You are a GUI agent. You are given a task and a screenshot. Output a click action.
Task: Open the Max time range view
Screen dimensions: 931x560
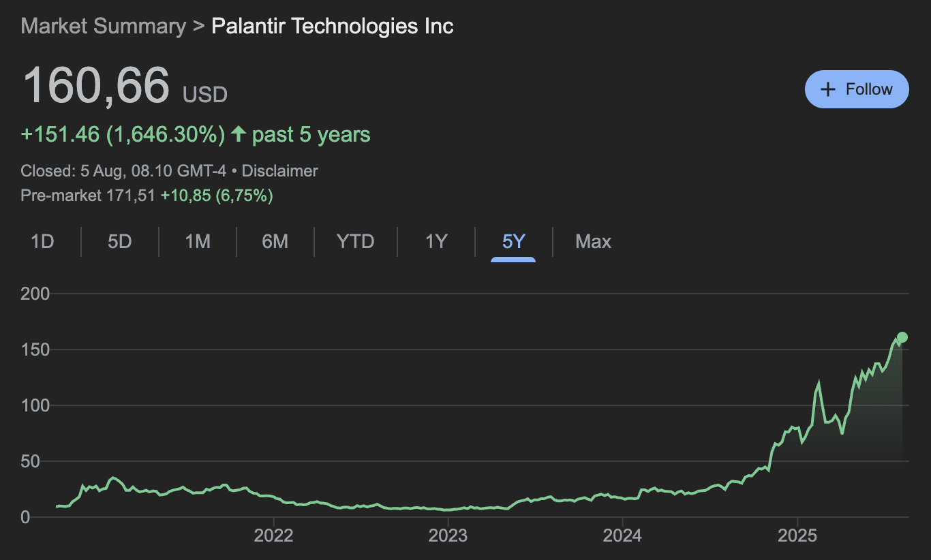click(592, 241)
